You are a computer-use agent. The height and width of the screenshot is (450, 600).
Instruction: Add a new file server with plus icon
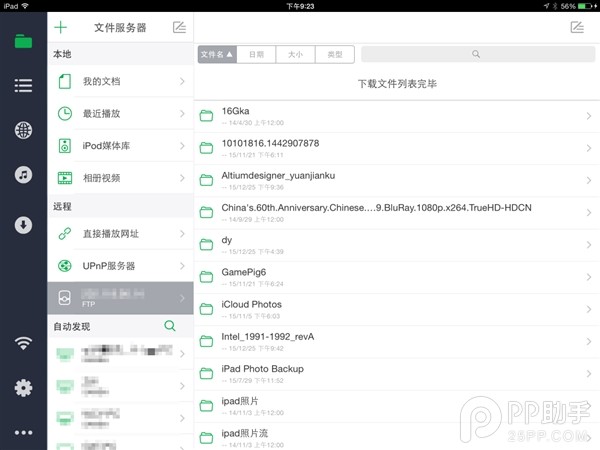[x=60, y=27]
